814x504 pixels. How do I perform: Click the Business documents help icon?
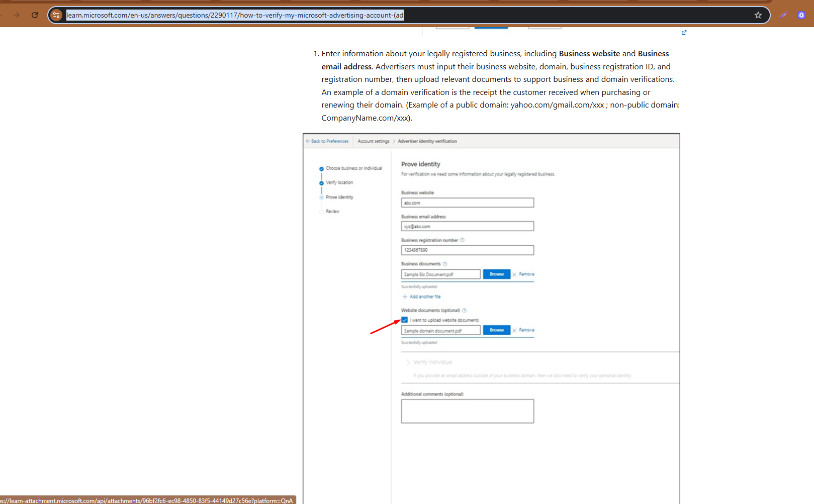[445, 264]
